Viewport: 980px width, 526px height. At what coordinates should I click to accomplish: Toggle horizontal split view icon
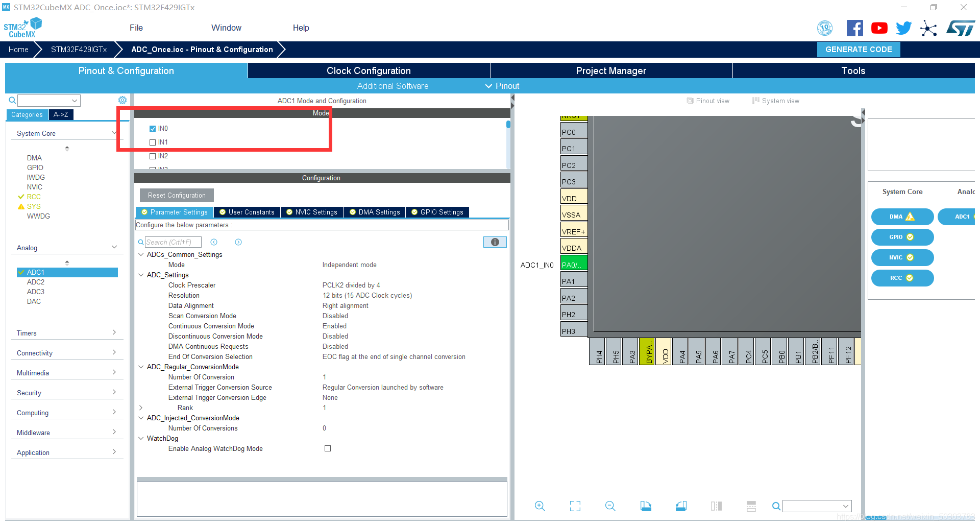pyautogui.click(x=751, y=506)
